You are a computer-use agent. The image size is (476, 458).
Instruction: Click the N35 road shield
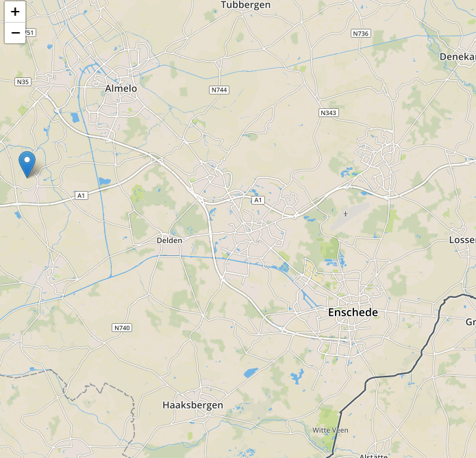pos(23,81)
